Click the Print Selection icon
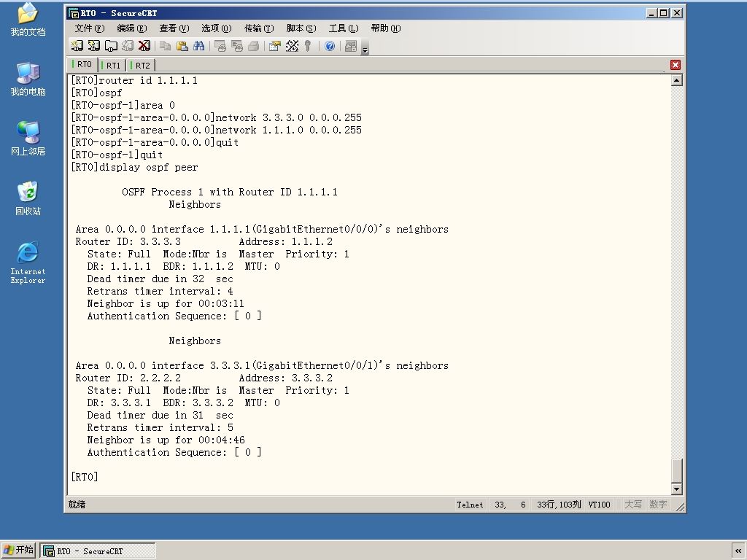The height and width of the screenshot is (560, 747). [x=237, y=46]
